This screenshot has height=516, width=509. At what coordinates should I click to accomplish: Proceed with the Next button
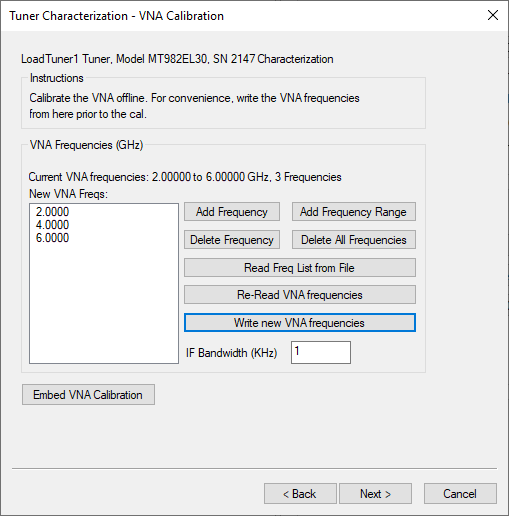click(375, 494)
